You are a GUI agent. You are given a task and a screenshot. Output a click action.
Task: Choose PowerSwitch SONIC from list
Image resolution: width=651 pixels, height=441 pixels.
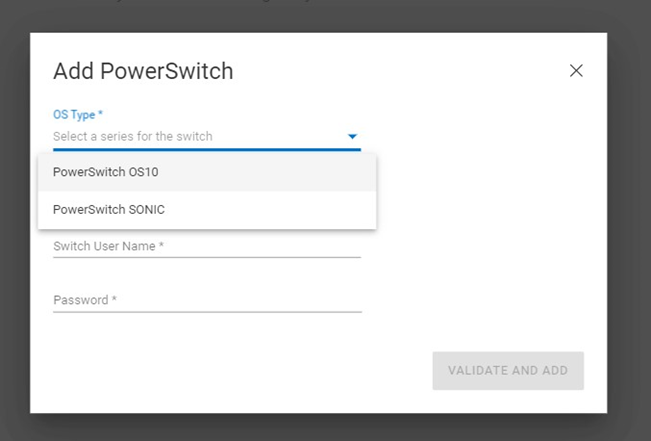(207, 210)
